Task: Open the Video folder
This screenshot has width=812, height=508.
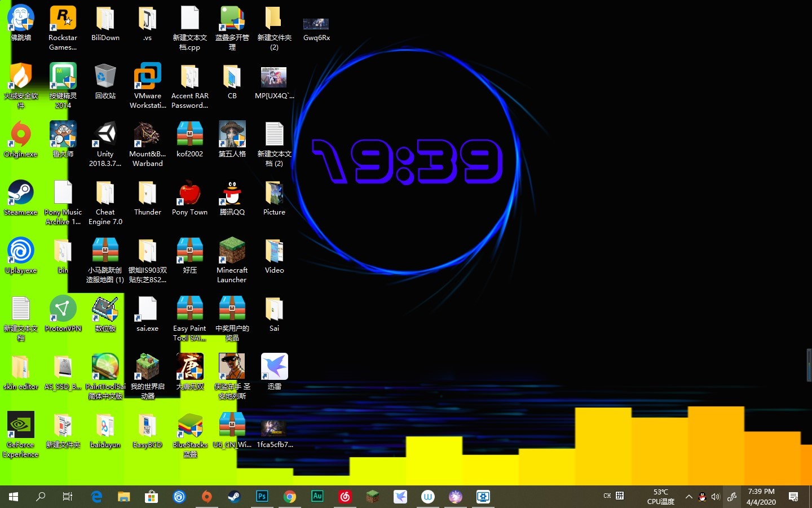Action: pos(274,256)
